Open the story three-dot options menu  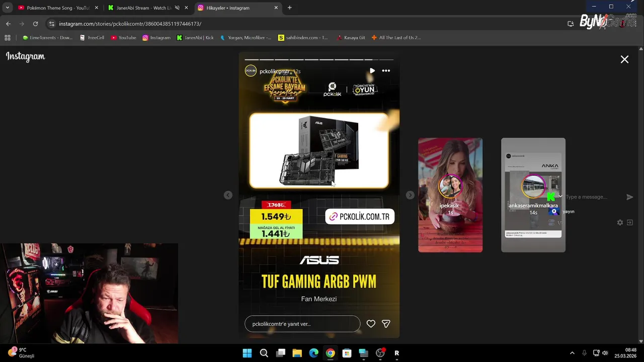386,71
